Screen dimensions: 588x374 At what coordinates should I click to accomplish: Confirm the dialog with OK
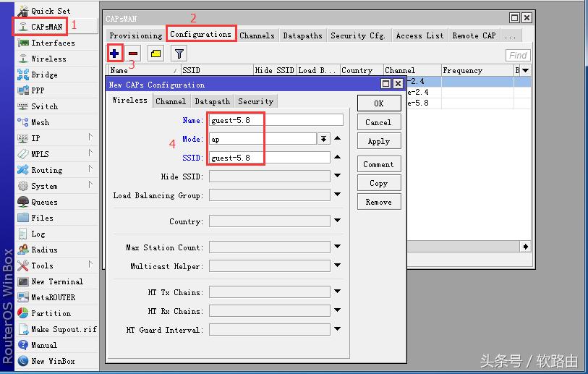[x=379, y=103]
